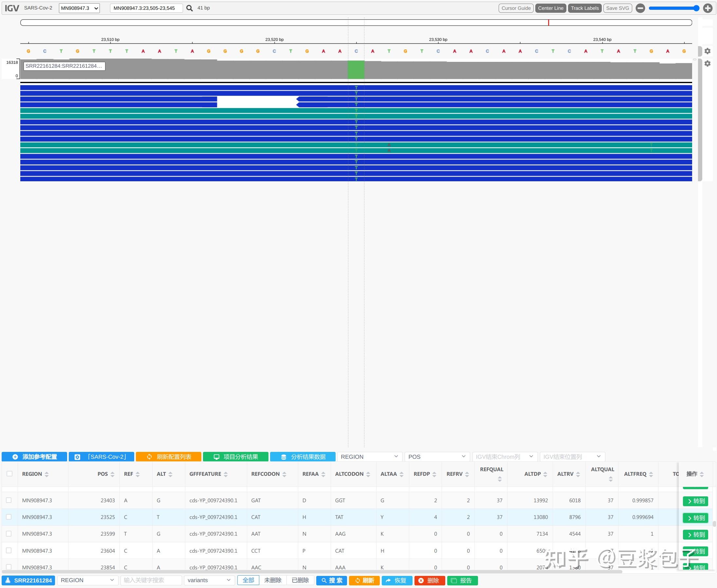Click the green 报告 report icon button
Viewport: 717px width, 588px height.
pyautogui.click(x=462, y=580)
